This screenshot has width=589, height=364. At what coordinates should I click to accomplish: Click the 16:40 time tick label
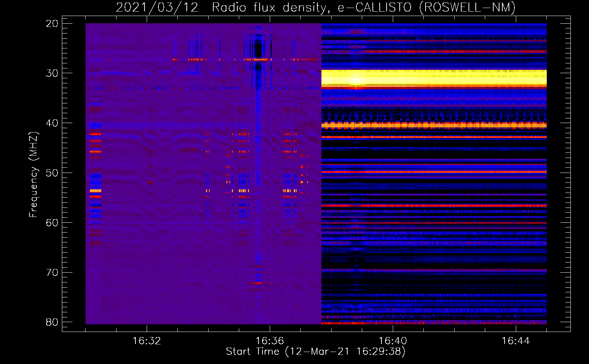[x=393, y=341]
